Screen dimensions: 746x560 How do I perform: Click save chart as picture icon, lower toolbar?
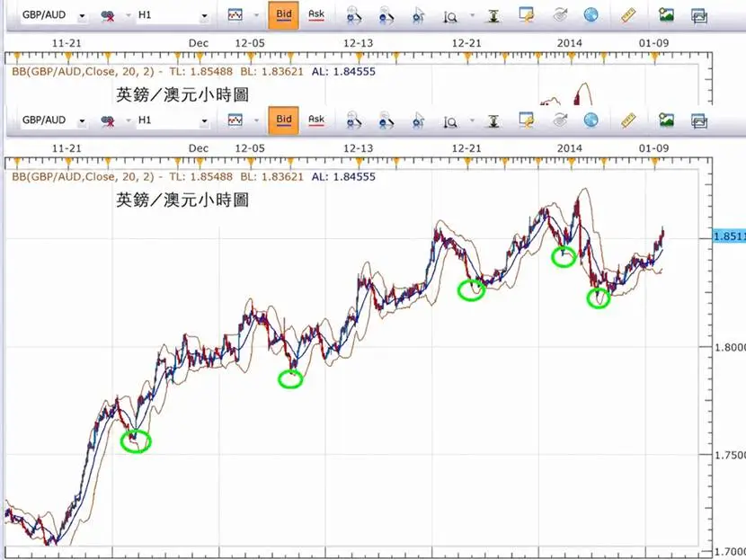click(x=666, y=120)
